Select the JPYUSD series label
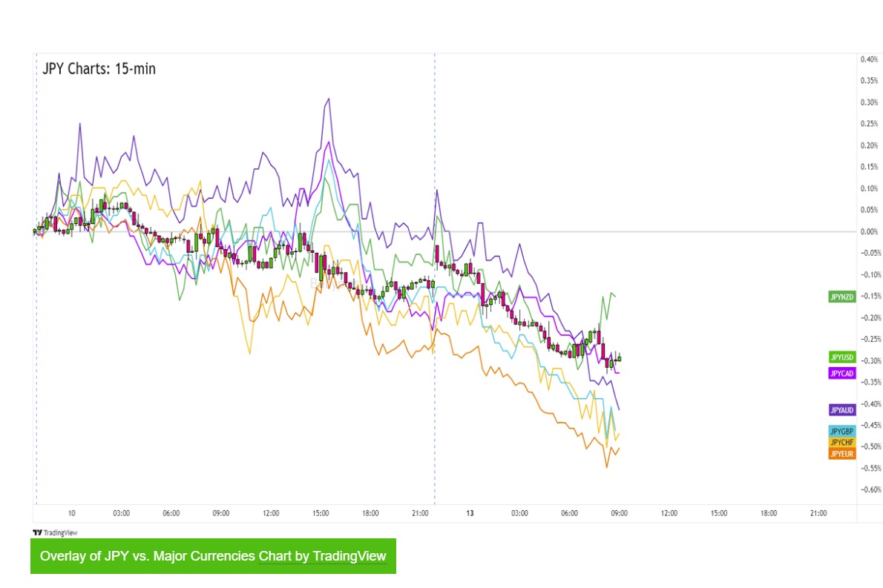Screen dimensions: 883x588 [x=842, y=357]
